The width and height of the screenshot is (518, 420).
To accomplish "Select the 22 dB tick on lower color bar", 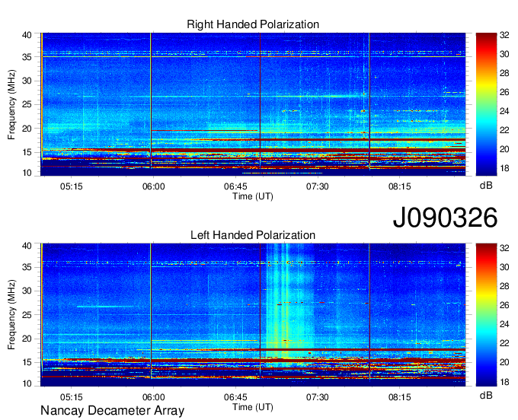I will [x=504, y=343].
